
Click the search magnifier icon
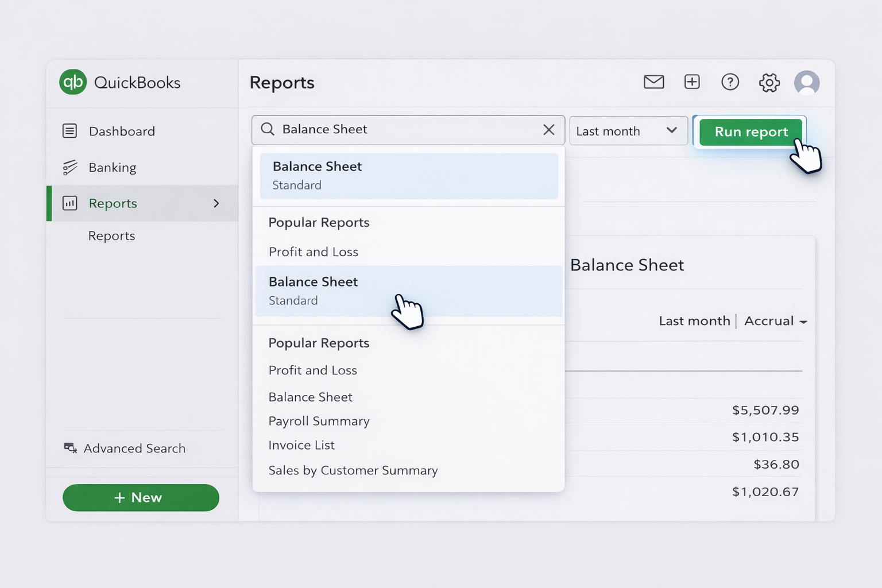268,129
